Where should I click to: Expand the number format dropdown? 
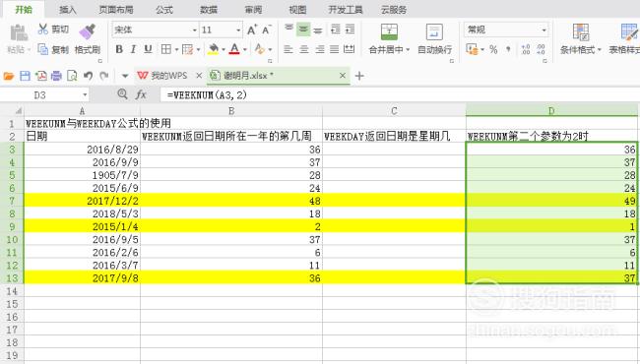click(544, 30)
